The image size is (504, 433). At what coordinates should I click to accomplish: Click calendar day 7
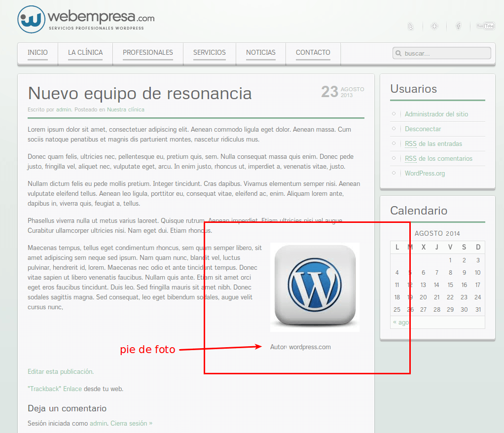(437, 273)
